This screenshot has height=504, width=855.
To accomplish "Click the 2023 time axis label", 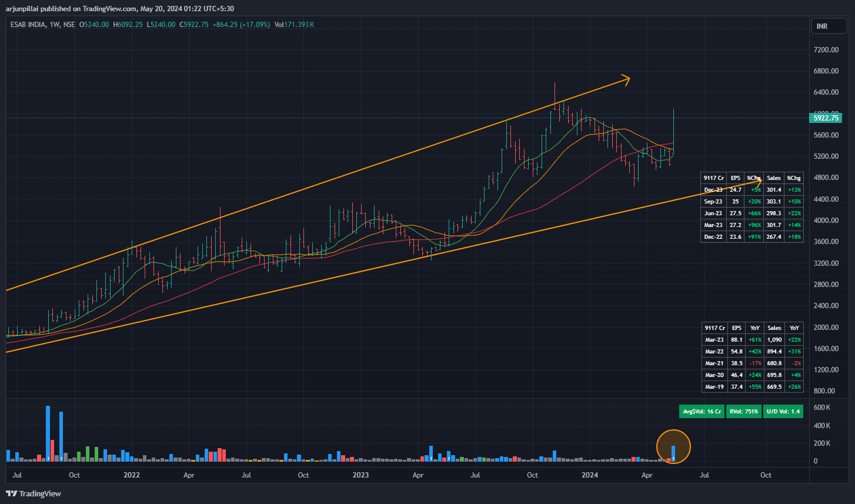I will 360,475.
